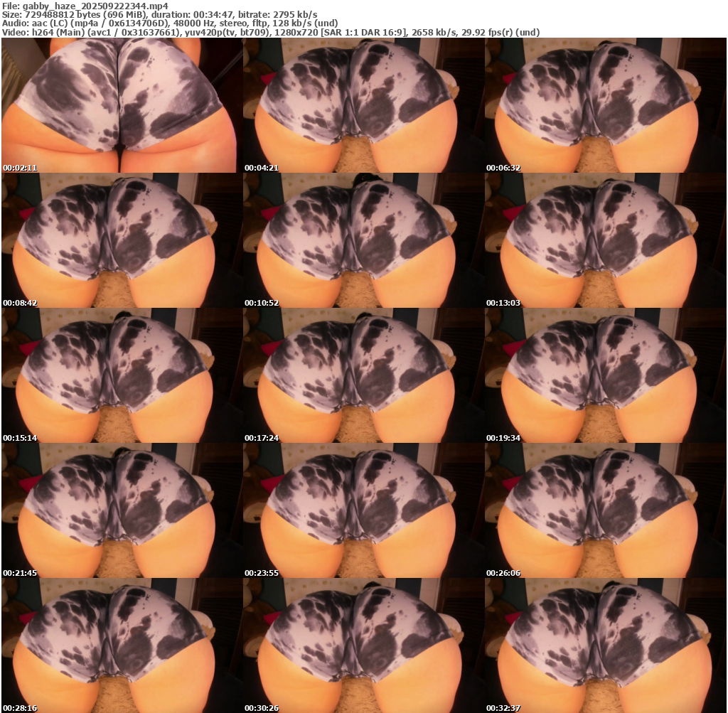Open the frame stamped 00:17:24
Image resolution: width=728 pixels, height=713 pixels.
click(x=363, y=375)
